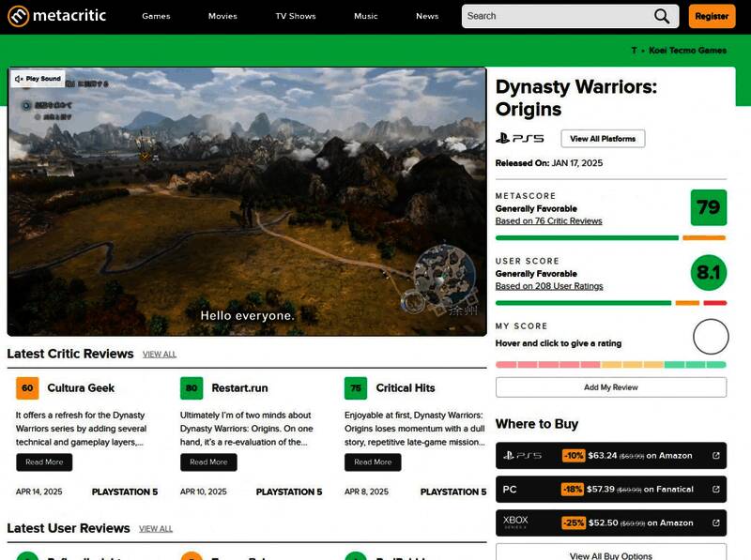Click Based on 76 Critic Reviews link
The width and height of the screenshot is (751, 560).
pyautogui.click(x=548, y=221)
